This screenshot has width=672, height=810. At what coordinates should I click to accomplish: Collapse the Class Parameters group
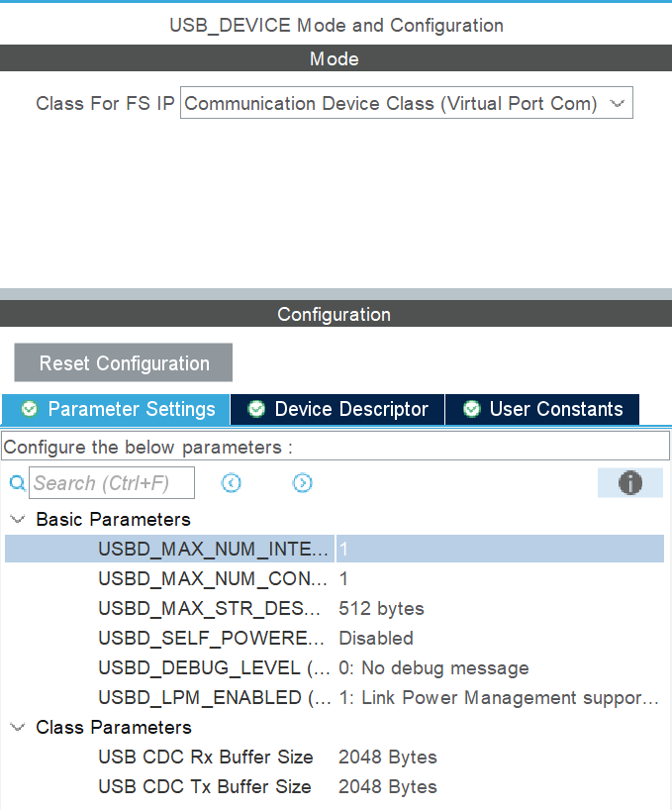coord(18,727)
